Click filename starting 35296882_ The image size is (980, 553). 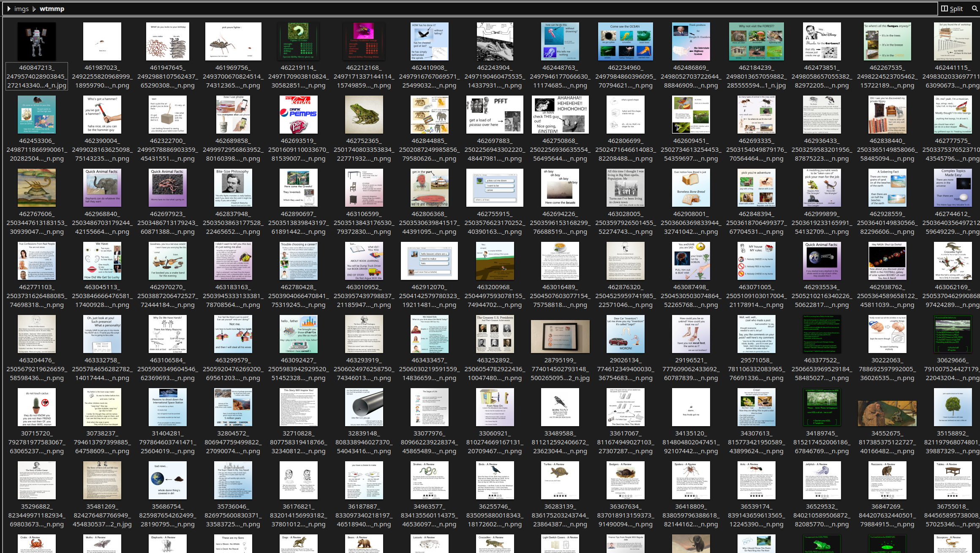(37, 515)
